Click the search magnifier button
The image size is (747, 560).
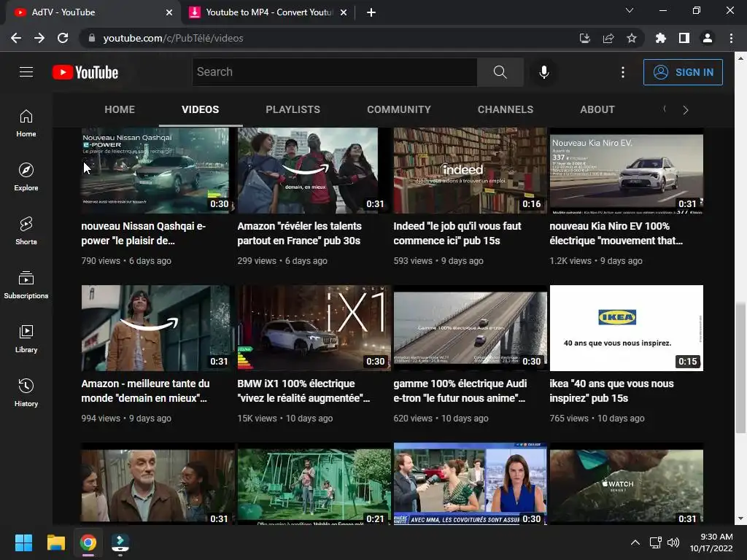(500, 72)
